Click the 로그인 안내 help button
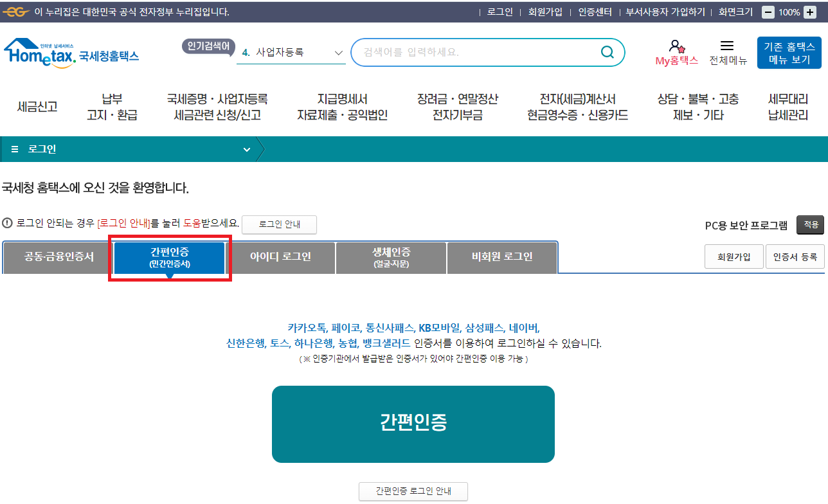Image resolution: width=828 pixels, height=504 pixels. (279, 224)
